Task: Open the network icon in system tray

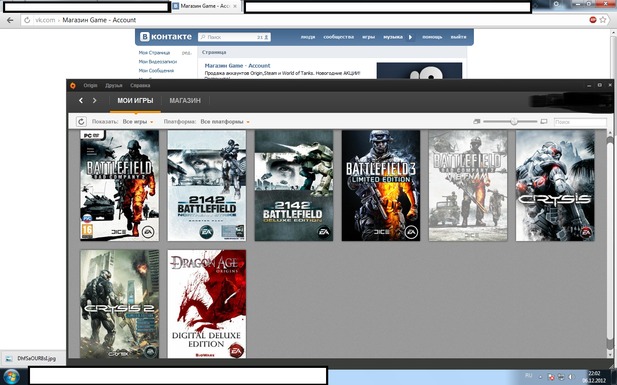Action: tap(560, 377)
